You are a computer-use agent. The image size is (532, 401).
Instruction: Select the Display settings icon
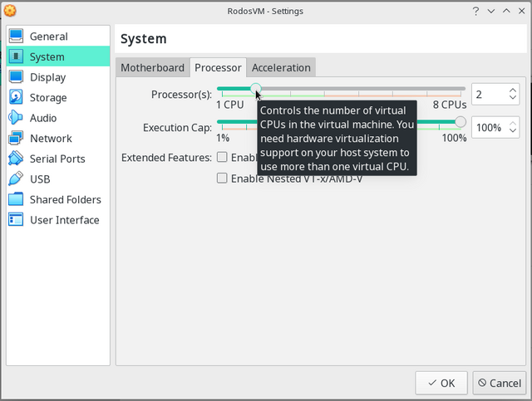coord(17,77)
